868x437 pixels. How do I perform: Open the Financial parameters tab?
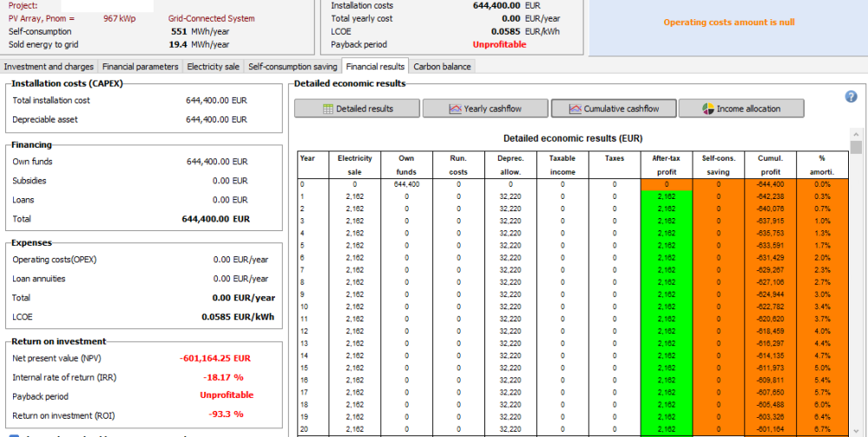[x=140, y=66]
